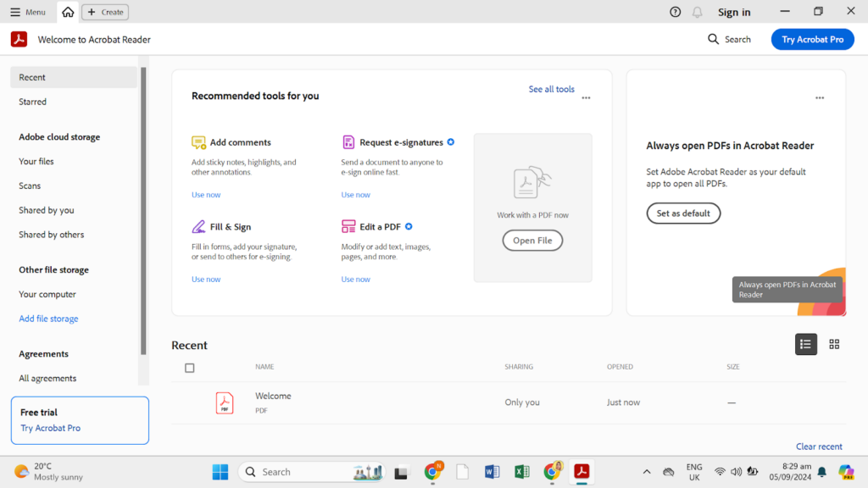Select the Add comments tool icon
868x488 pixels.
pyautogui.click(x=198, y=141)
